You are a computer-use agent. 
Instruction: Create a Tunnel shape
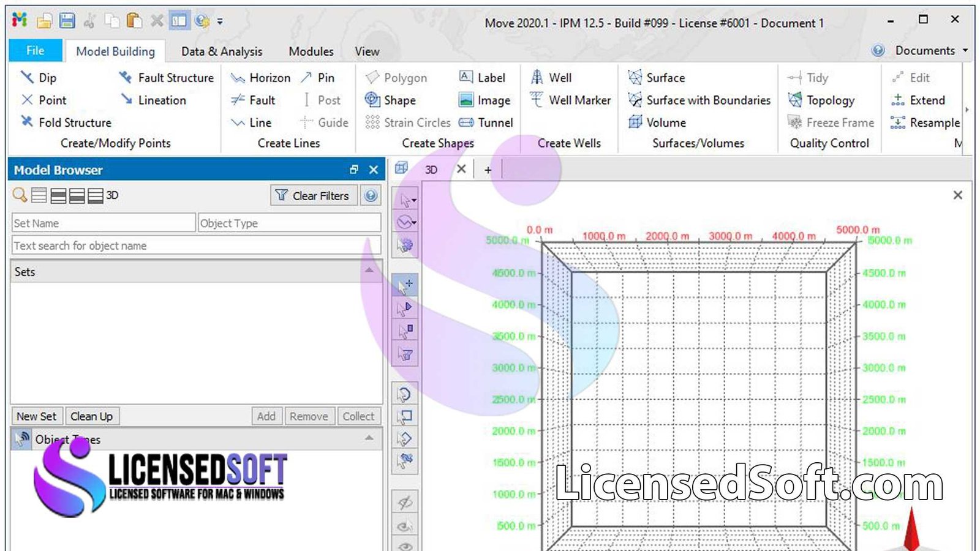click(x=486, y=122)
